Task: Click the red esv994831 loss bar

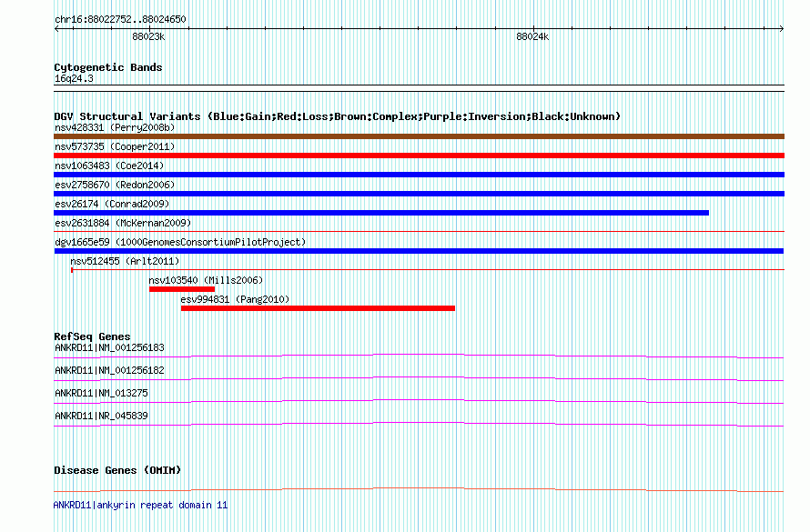Action: [318, 308]
